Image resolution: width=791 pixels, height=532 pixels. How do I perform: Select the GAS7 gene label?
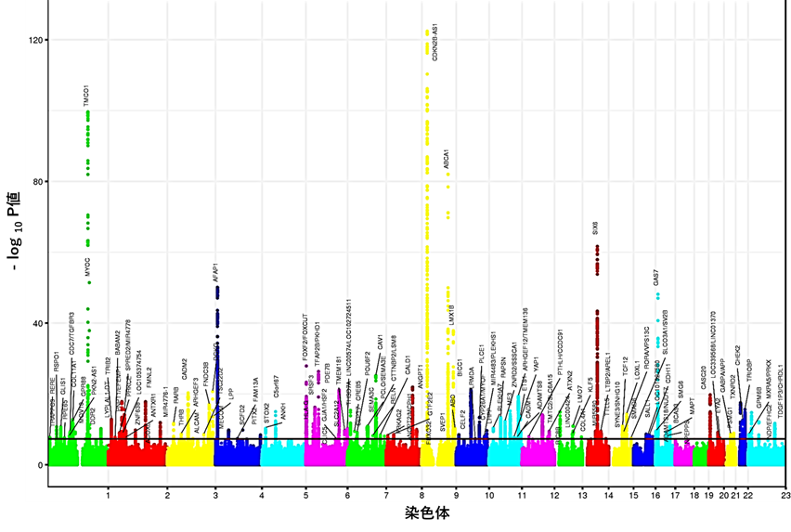(x=655, y=278)
